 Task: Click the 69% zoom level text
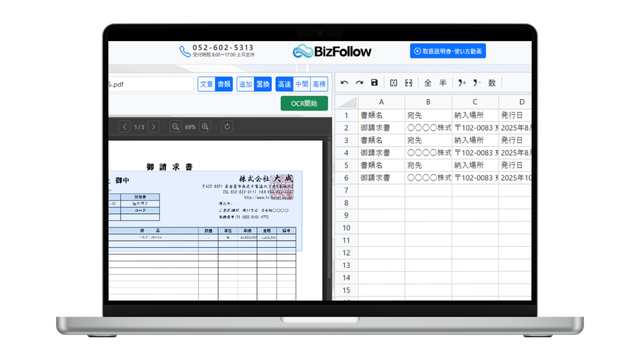(x=190, y=127)
